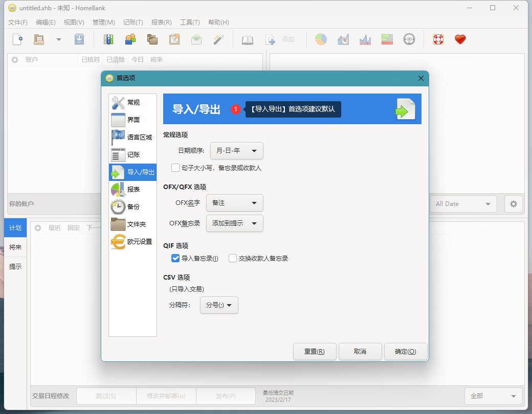Select 文件夹 in preferences sidebar

pos(132,224)
